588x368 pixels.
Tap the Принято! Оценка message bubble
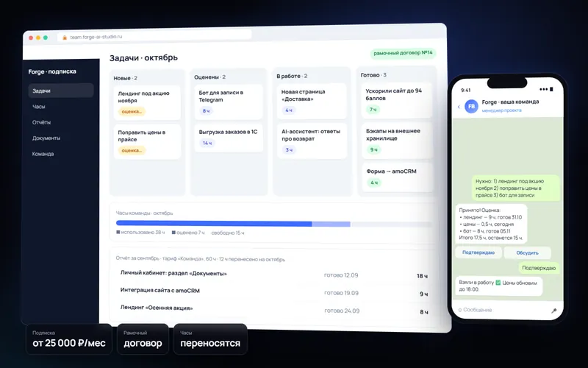click(x=491, y=224)
